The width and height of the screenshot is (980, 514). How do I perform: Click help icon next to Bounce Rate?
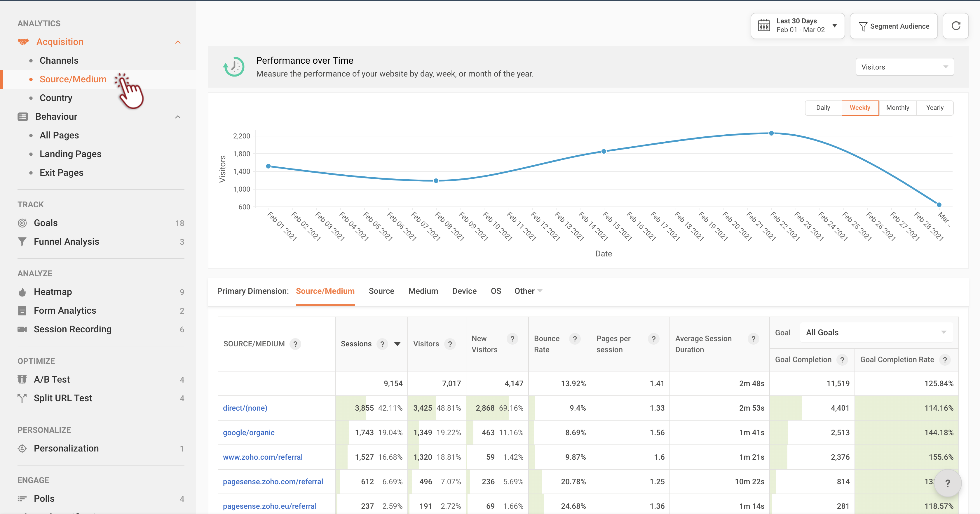(574, 338)
